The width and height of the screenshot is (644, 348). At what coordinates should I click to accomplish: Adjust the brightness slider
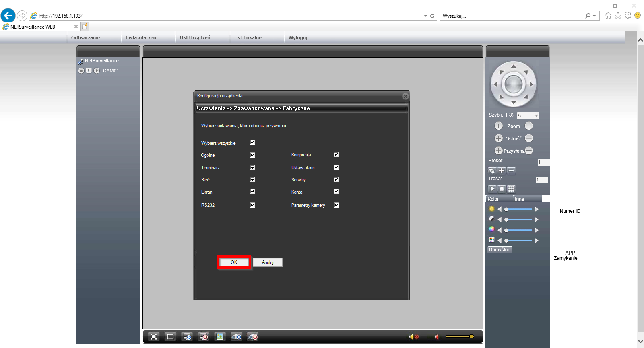click(518, 209)
